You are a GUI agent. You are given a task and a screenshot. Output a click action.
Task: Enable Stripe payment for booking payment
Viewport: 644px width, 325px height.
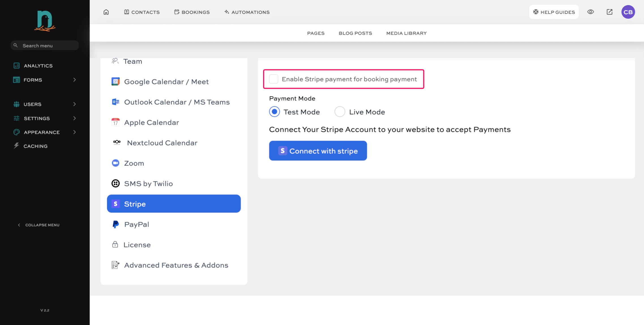click(x=273, y=79)
